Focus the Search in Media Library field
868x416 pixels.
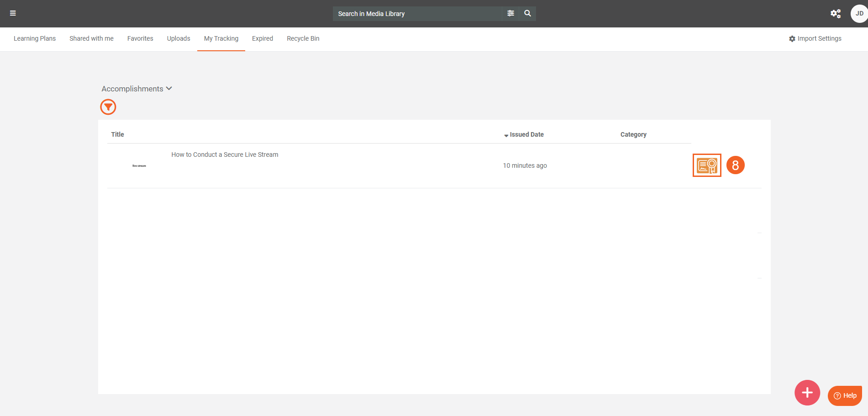pos(417,14)
